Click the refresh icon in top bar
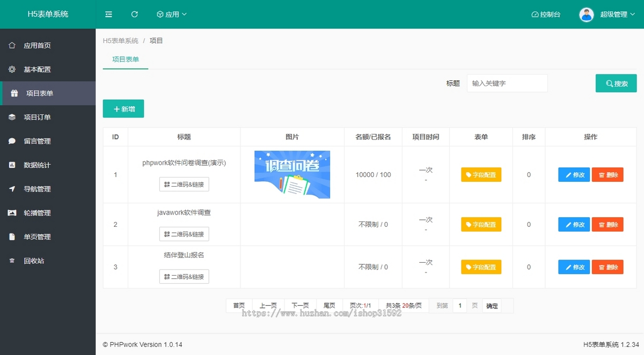The width and height of the screenshot is (644, 355). (135, 14)
